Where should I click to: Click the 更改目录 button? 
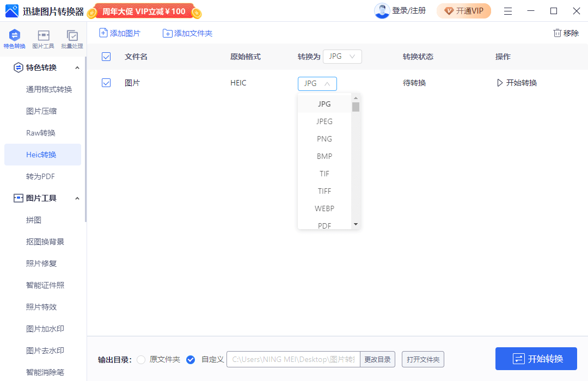tap(377, 360)
